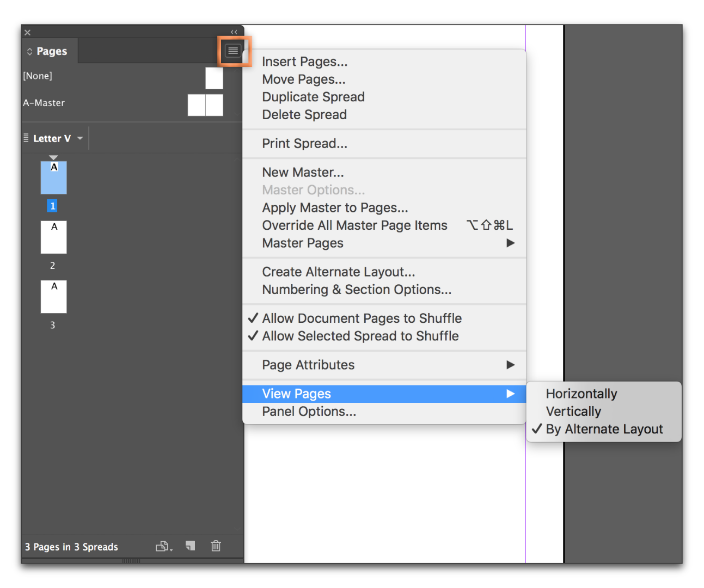Click the cycle arrows icon next to Pages label
Viewport: 704px width, 588px height.
[x=30, y=51]
